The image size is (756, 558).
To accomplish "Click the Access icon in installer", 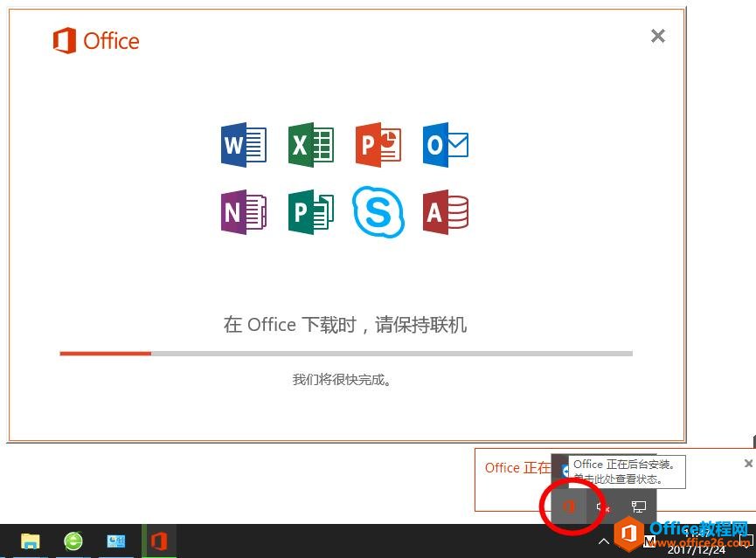I will click(446, 212).
